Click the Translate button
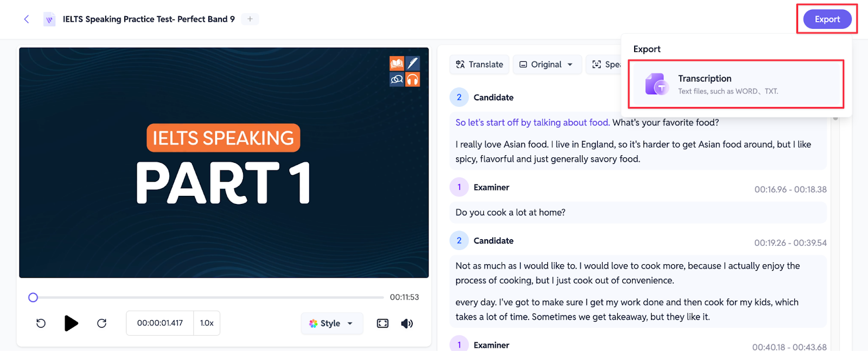Viewport: 868px width, 351px height. tap(479, 65)
